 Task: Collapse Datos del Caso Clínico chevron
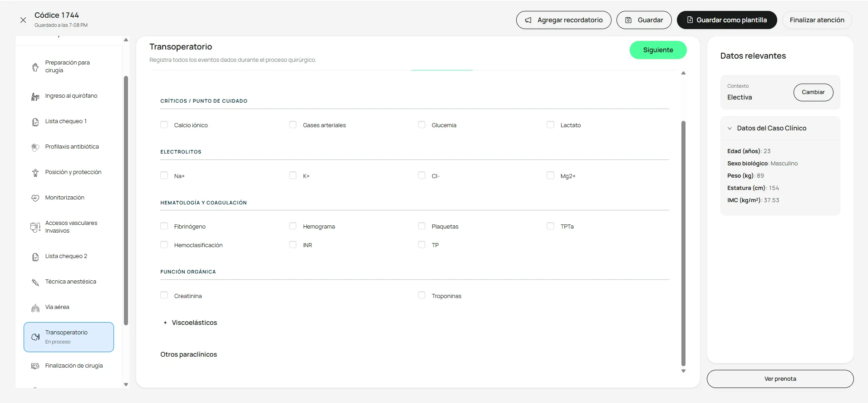(x=730, y=128)
